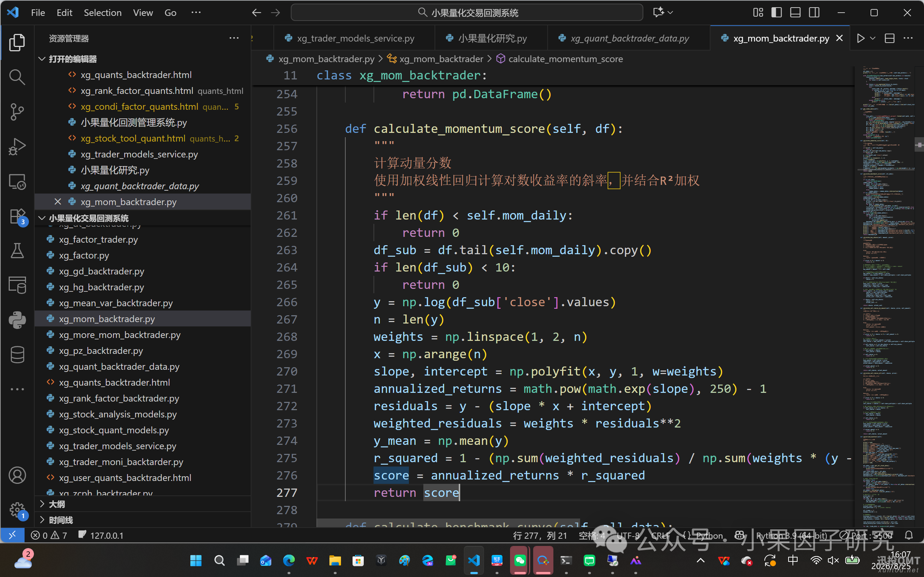This screenshot has width=924, height=577.
Task: Click the Python 3.9 interpreter selector
Action: [x=791, y=535]
